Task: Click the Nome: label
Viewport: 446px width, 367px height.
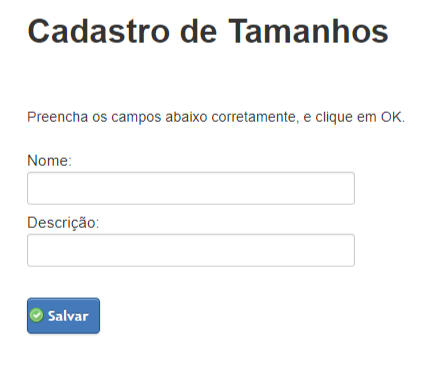Action: pyautogui.click(x=49, y=161)
